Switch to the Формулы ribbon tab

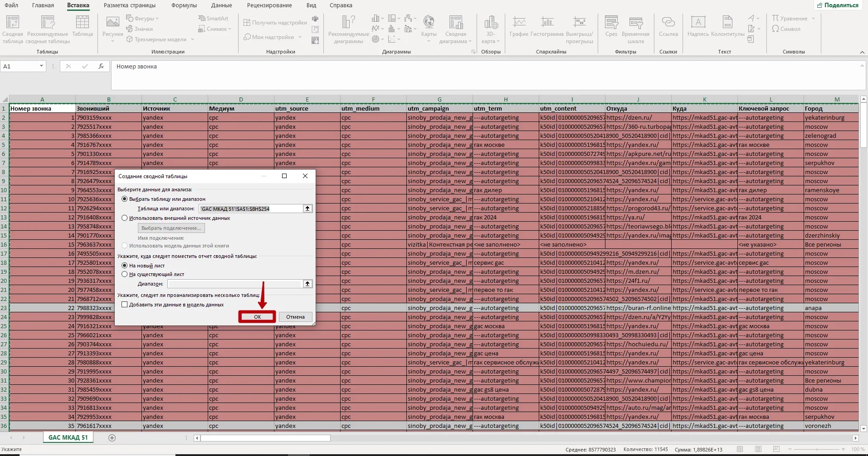[x=184, y=5]
